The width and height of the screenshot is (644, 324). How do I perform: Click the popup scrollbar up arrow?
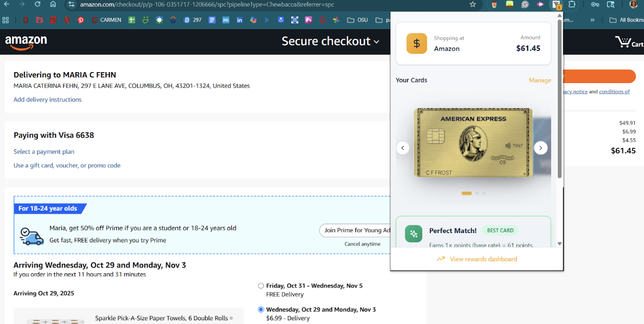pos(559,15)
